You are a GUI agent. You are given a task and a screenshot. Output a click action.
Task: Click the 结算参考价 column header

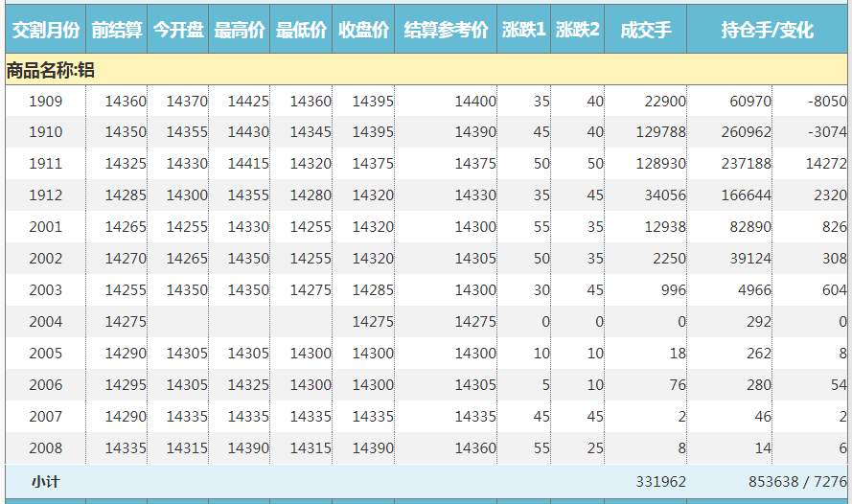446,31
